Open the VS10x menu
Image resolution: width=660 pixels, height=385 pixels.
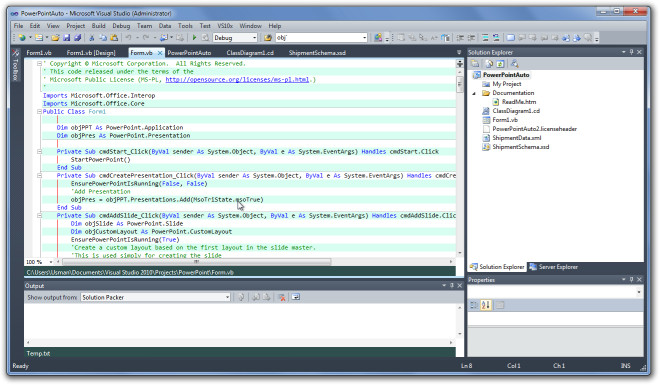click(x=225, y=26)
